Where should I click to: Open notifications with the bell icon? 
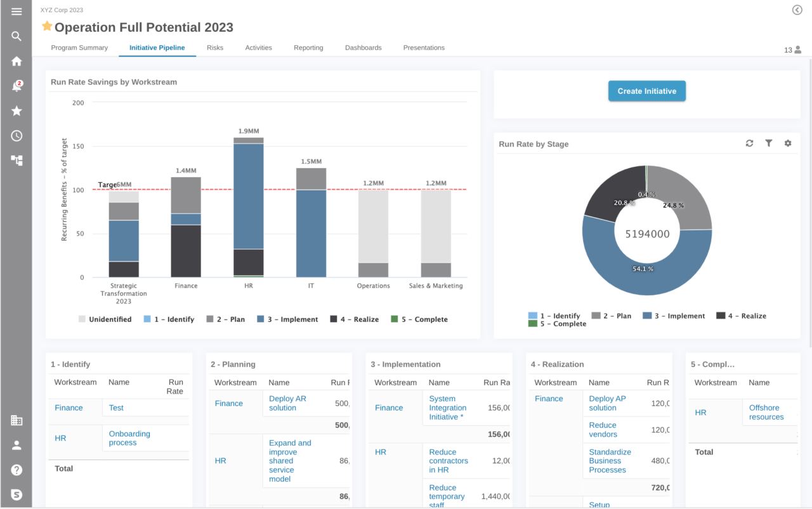(x=16, y=86)
